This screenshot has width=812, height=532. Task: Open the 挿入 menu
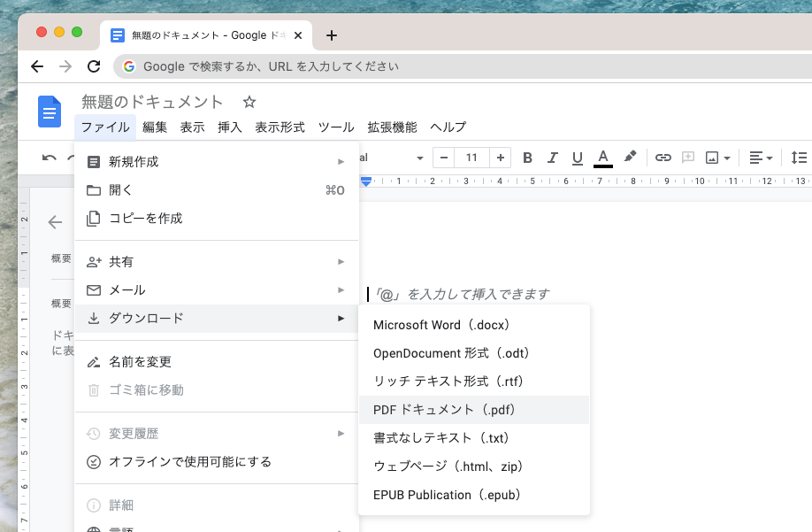pyautogui.click(x=229, y=127)
